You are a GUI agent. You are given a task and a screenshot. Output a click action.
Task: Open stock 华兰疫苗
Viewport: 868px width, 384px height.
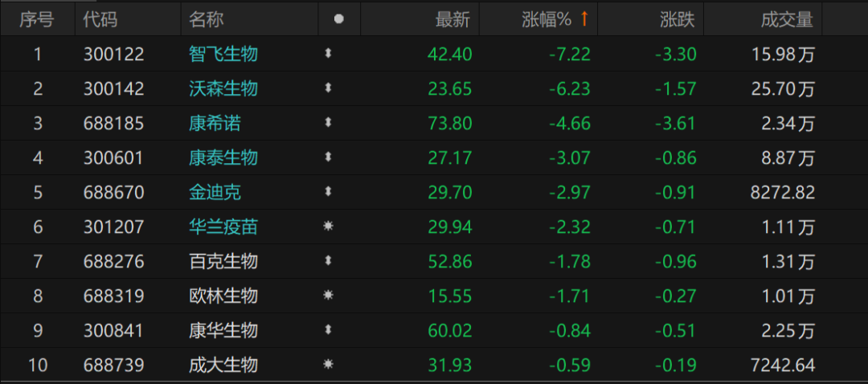223,227
